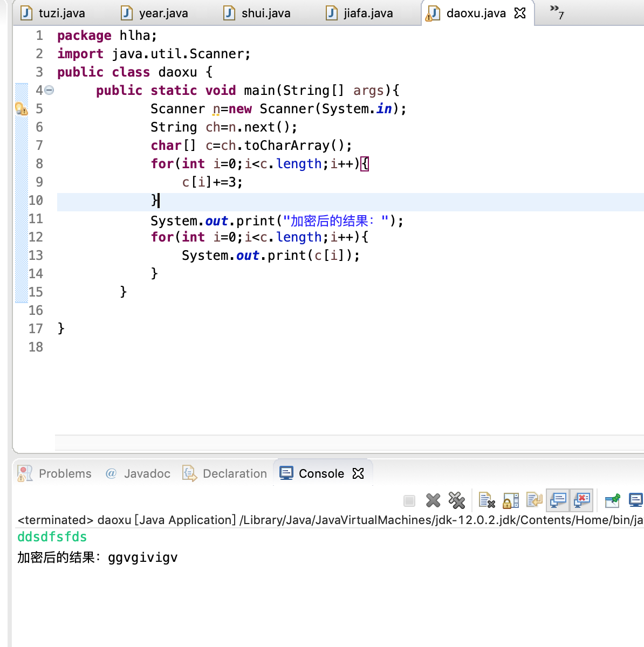
Task: Open the display selected console icon
Action: pyautogui.click(x=636, y=500)
